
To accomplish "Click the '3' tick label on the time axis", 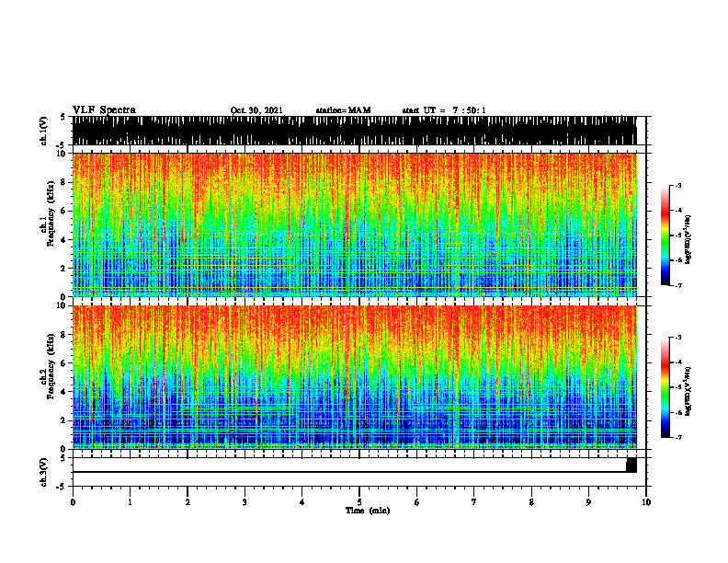I will pyautogui.click(x=245, y=502).
